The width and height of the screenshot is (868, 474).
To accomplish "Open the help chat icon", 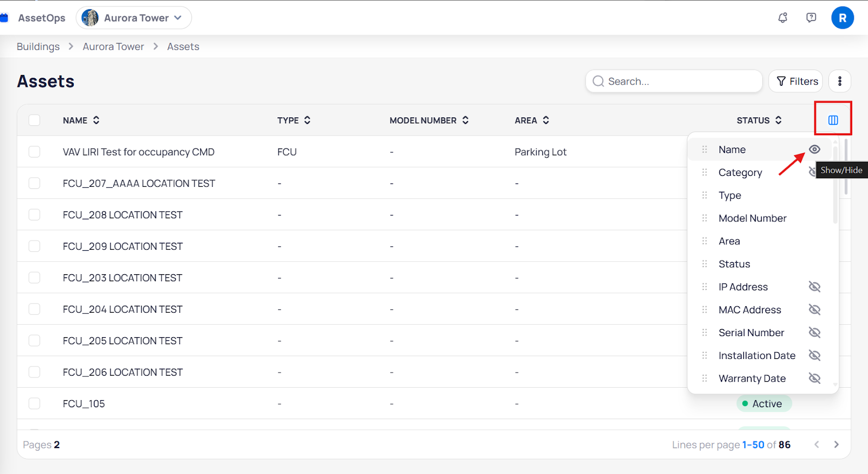I will (811, 18).
